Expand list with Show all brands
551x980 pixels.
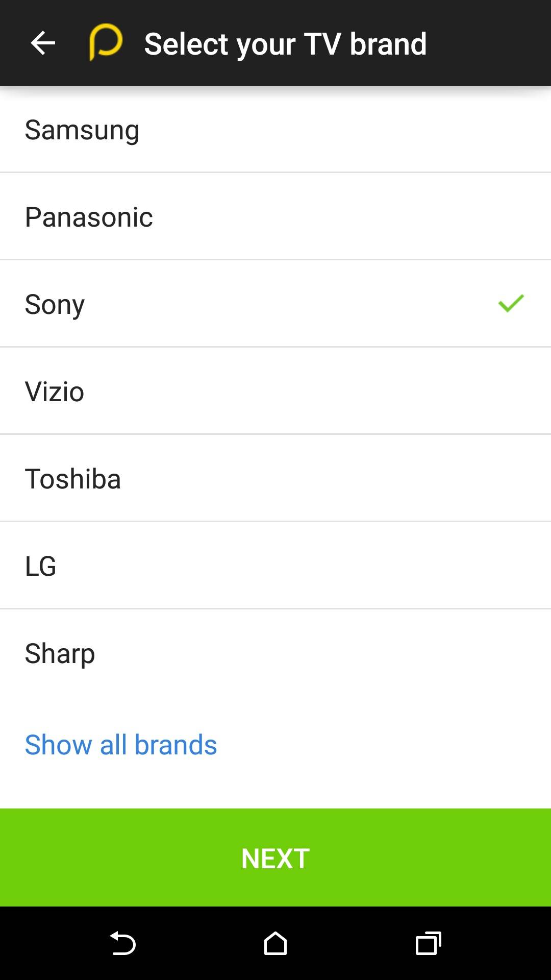pos(121,745)
